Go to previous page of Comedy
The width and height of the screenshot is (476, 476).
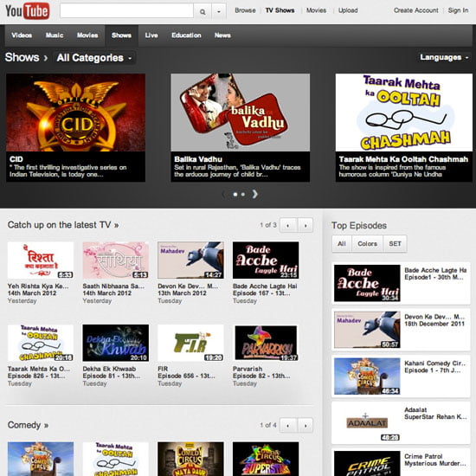[288, 425]
